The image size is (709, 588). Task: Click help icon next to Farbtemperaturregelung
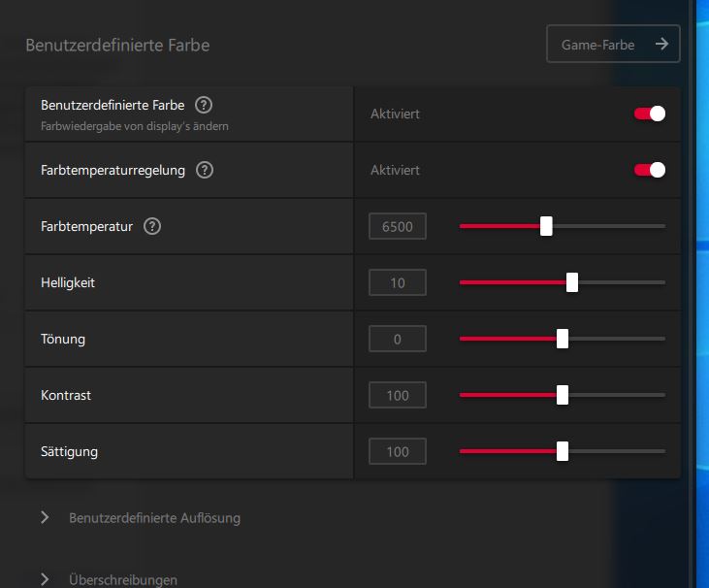click(x=204, y=170)
